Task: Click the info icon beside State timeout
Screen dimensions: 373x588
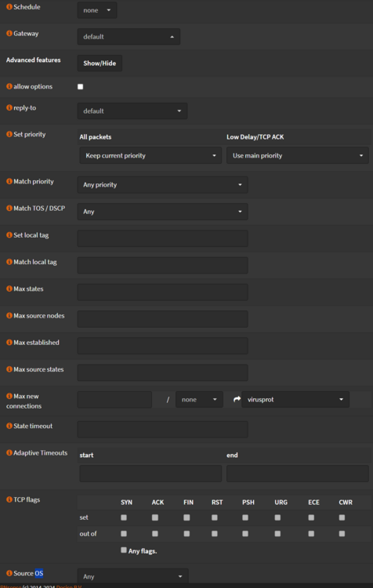Action: click(9, 426)
